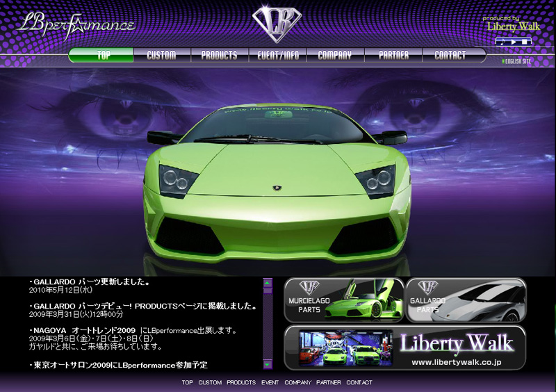Click the LB emblem on Murcielago Parts banner
The width and height of the screenshot is (556, 392).
309,287
